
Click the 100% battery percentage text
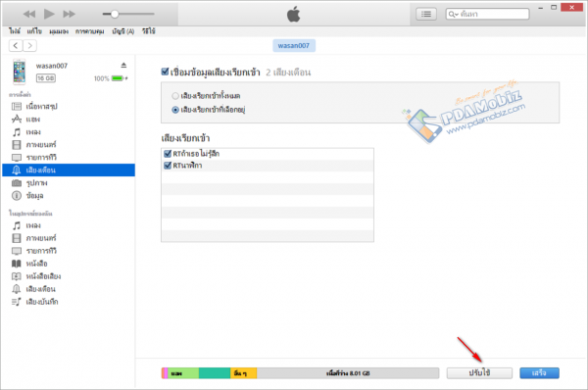pos(101,78)
